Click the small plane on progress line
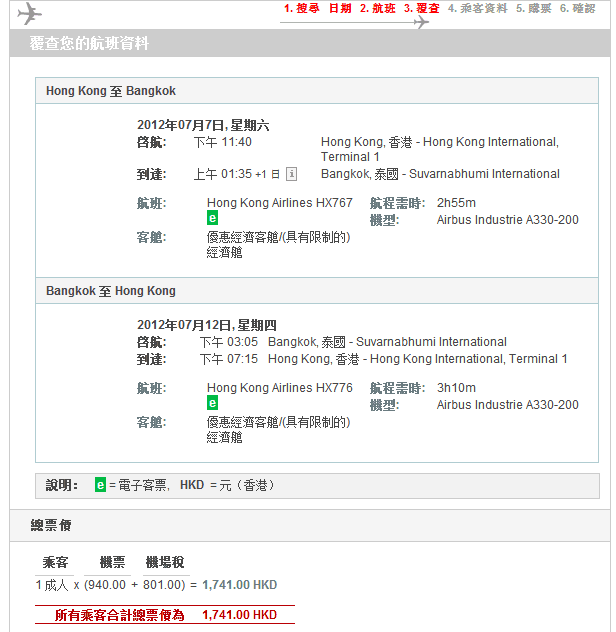The height and width of the screenshot is (632, 616). click(420, 22)
